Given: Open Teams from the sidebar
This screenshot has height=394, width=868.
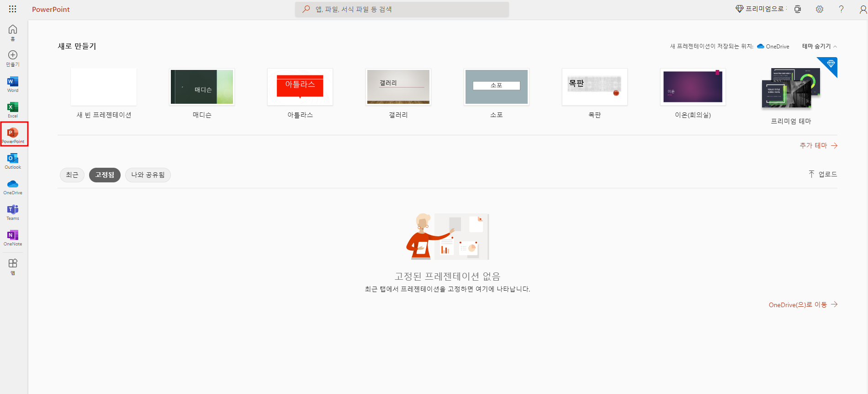Looking at the screenshot, I should (x=13, y=213).
